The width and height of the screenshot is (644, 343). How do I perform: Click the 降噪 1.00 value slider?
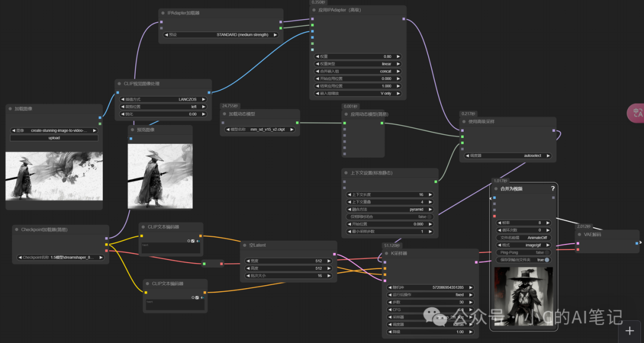pyautogui.click(x=430, y=332)
